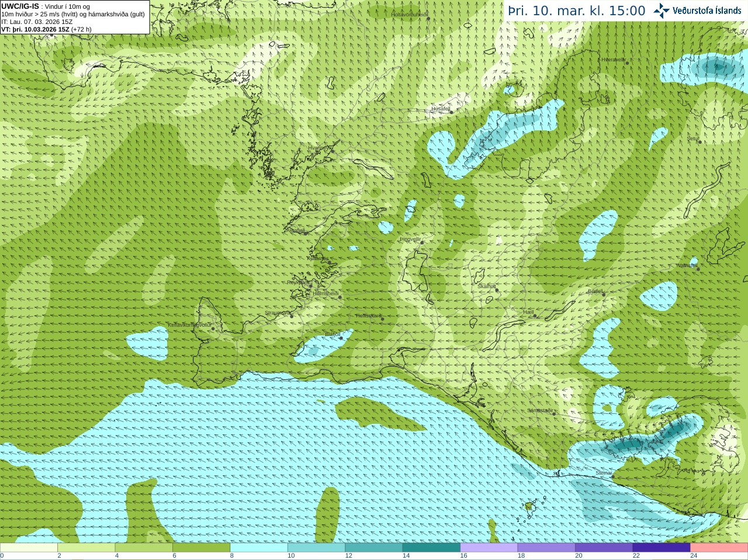Viewport: 748px width, 560px height.
Task: Pick the 12–14 m/s teal swatch
Action: coord(374,548)
